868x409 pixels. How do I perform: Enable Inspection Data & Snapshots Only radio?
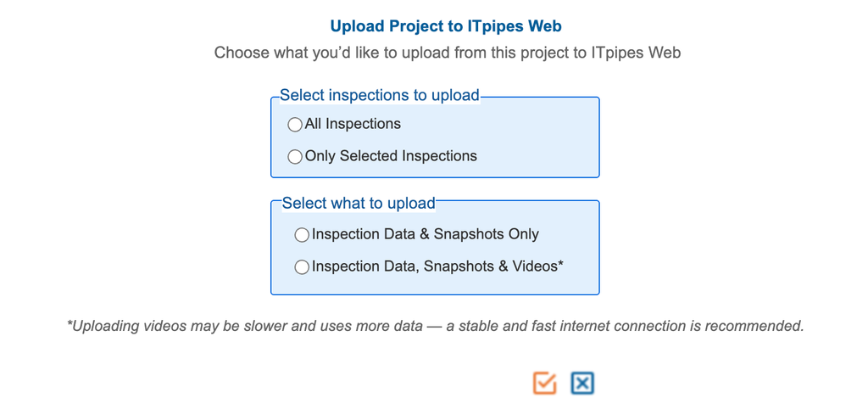pyautogui.click(x=302, y=235)
